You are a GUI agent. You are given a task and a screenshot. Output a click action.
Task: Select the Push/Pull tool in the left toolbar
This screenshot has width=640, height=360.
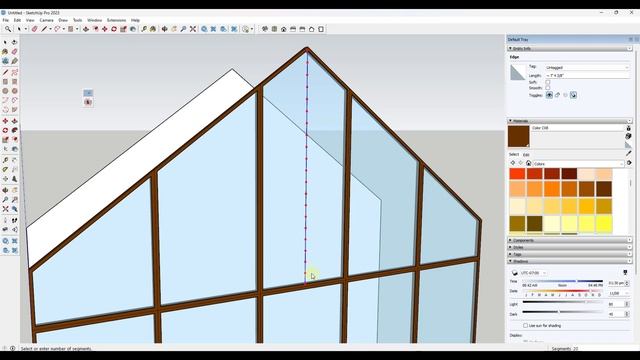[x=14, y=121]
